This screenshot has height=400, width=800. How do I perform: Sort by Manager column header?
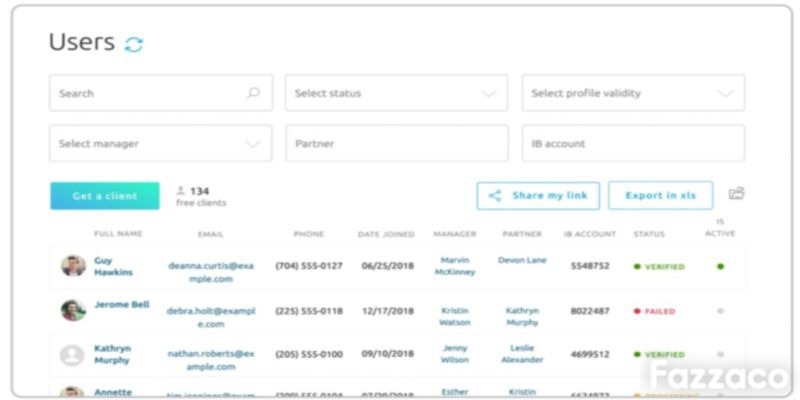pyautogui.click(x=455, y=234)
